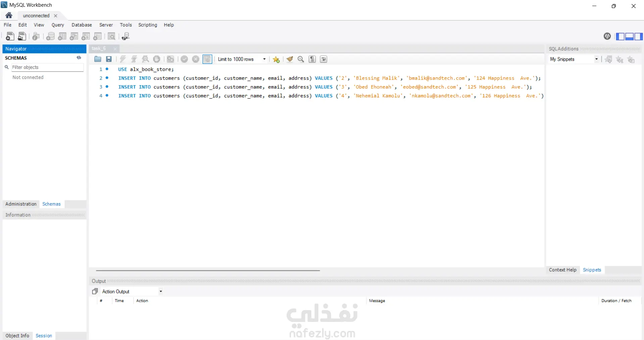The image size is (644, 340).
Task: Run EXPLAIN on the current statement
Action: [145, 59]
